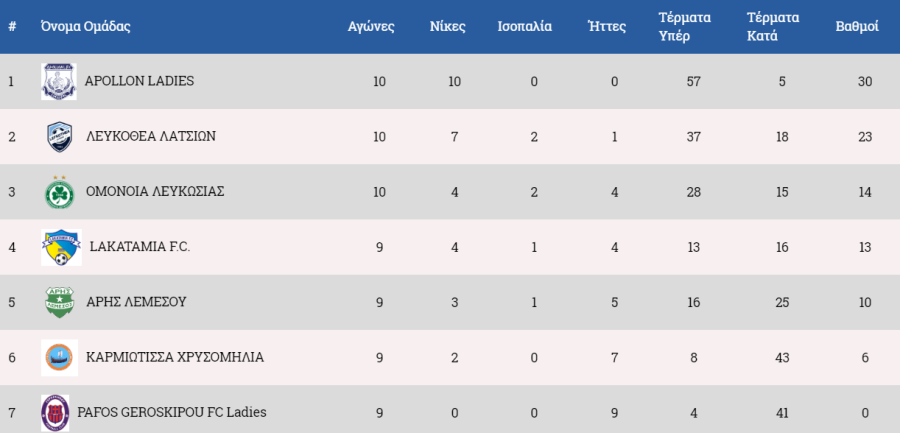Click the Lakatamia F.C. crest
900x433 pixels.
coord(61,248)
